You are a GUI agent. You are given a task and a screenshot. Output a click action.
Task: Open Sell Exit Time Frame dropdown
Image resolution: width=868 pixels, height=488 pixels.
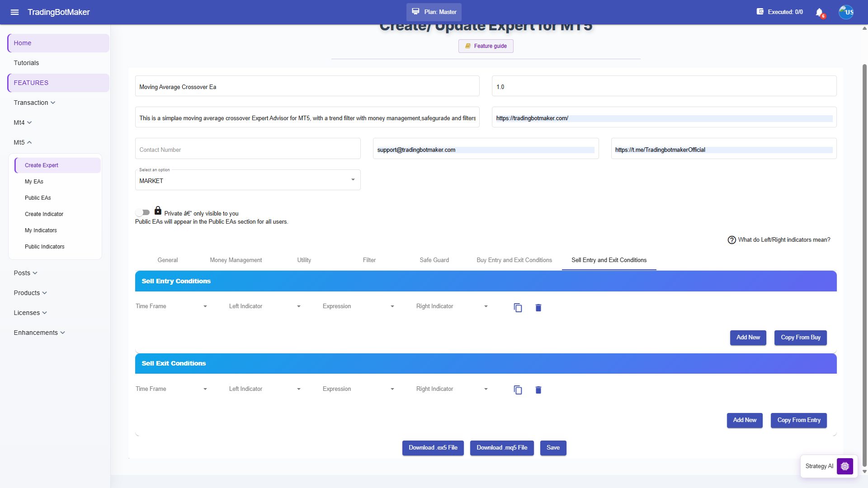(171, 389)
